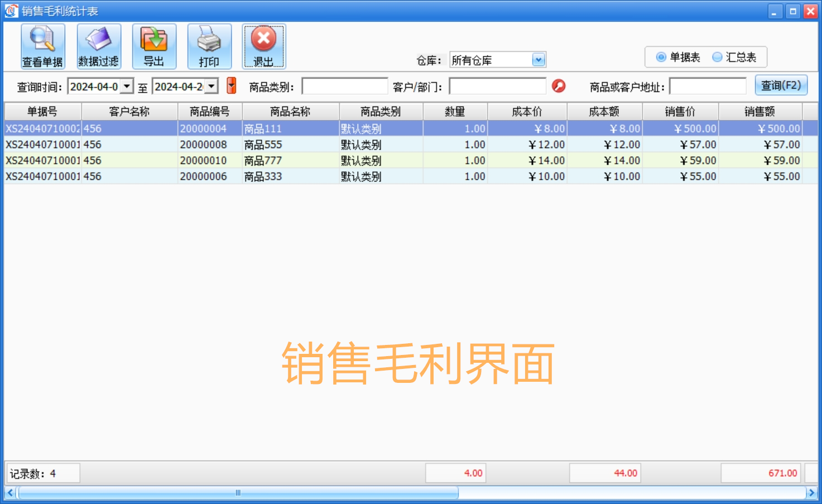Click product code 20000008 cell
822x504 pixels.
[210, 145]
